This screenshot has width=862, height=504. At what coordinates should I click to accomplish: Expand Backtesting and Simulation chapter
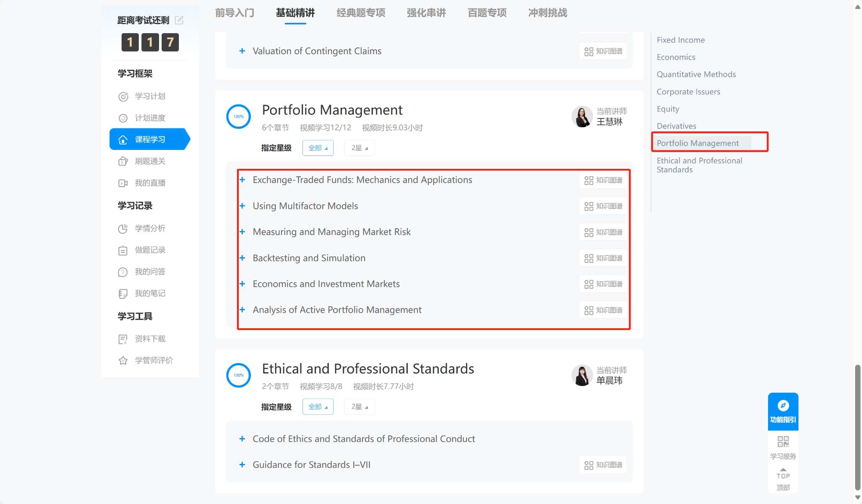coord(242,258)
